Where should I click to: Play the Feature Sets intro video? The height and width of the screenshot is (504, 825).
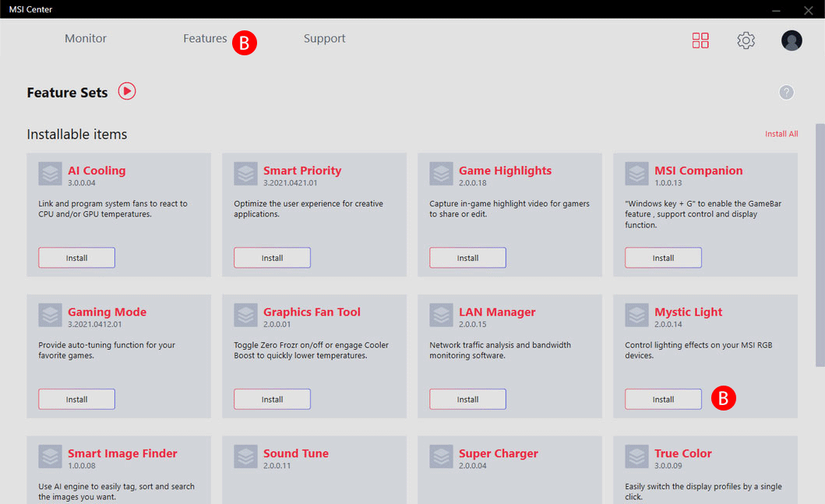127,91
